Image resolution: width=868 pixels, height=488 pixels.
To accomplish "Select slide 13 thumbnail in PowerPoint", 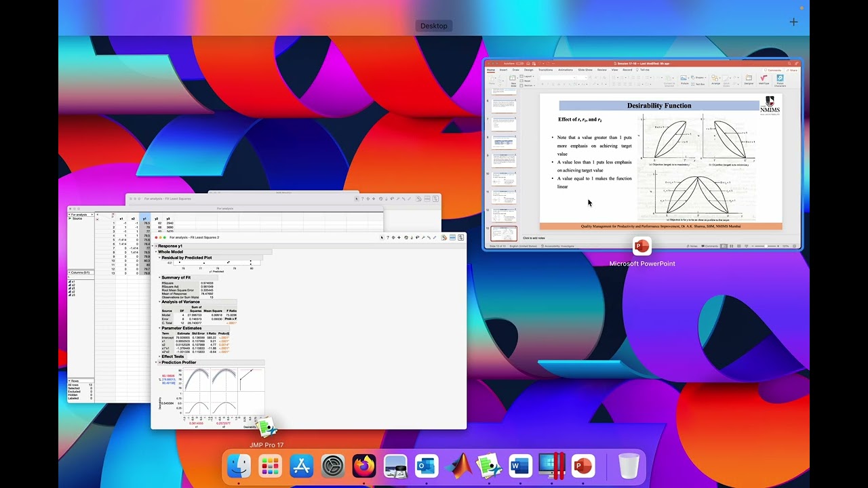I will coord(504,234).
